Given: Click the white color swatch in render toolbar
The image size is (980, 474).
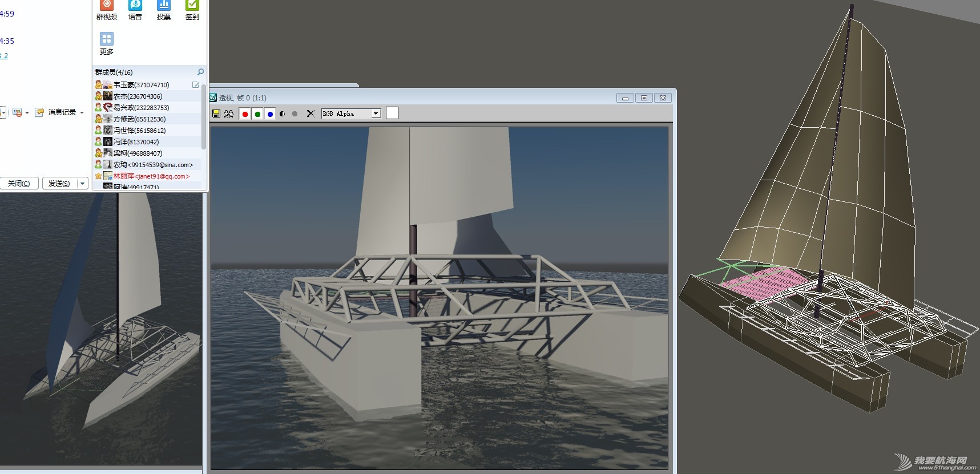Looking at the screenshot, I should point(392,113).
